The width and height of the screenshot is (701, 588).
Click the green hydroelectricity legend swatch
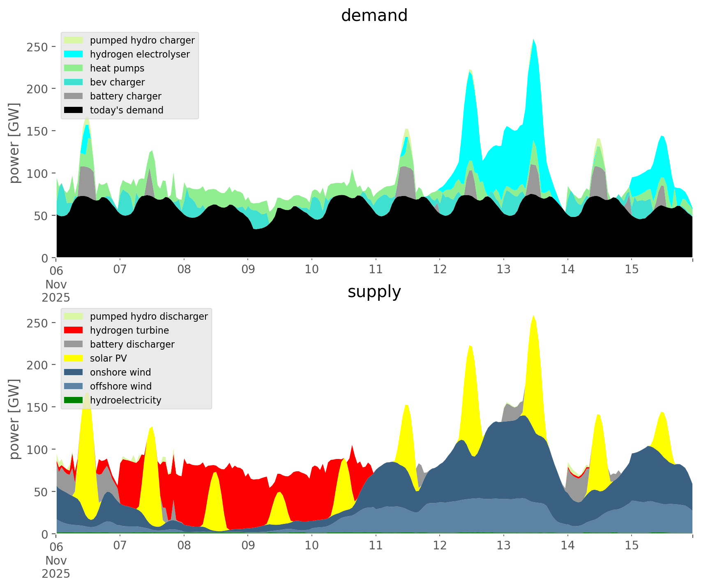click(74, 400)
